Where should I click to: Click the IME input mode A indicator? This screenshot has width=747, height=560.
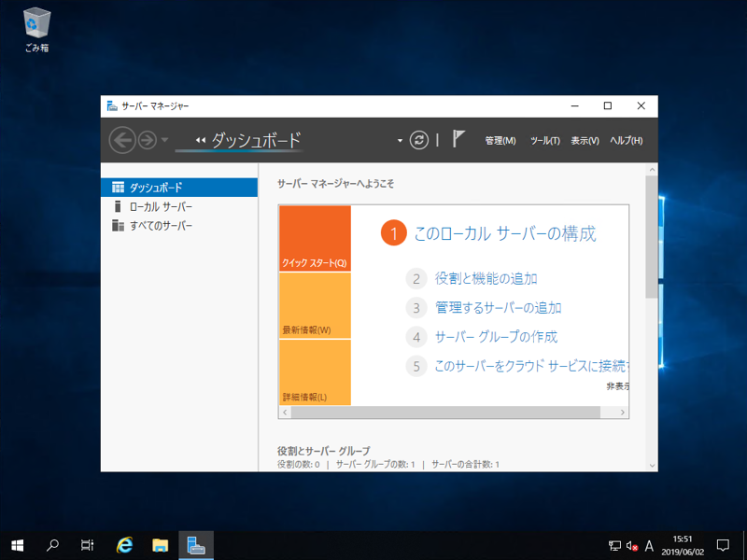(x=649, y=546)
